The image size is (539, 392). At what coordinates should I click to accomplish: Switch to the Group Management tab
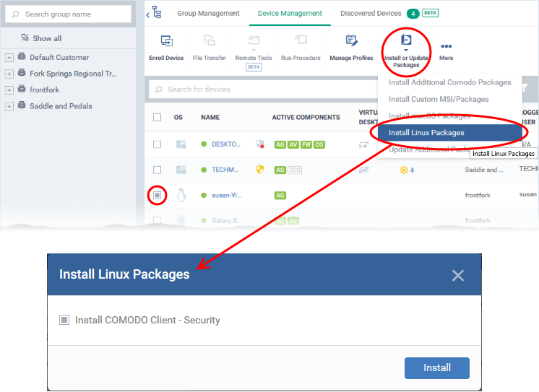tap(208, 14)
